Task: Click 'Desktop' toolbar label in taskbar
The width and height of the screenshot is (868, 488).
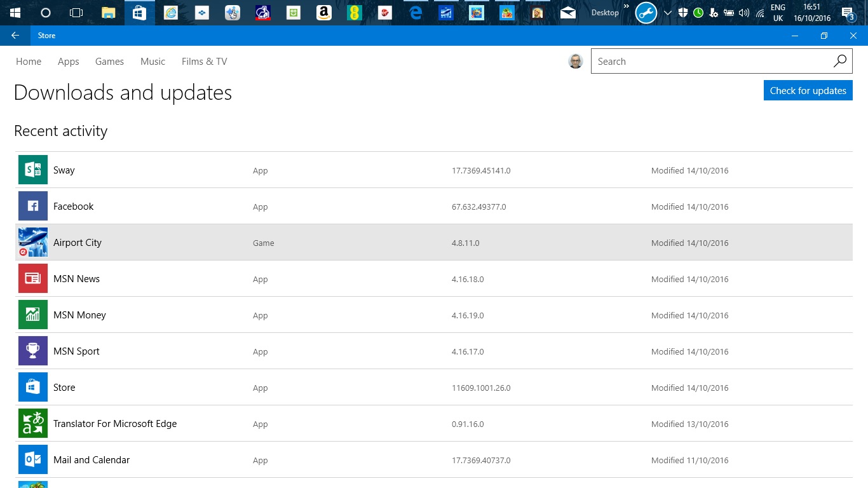Action: (605, 13)
